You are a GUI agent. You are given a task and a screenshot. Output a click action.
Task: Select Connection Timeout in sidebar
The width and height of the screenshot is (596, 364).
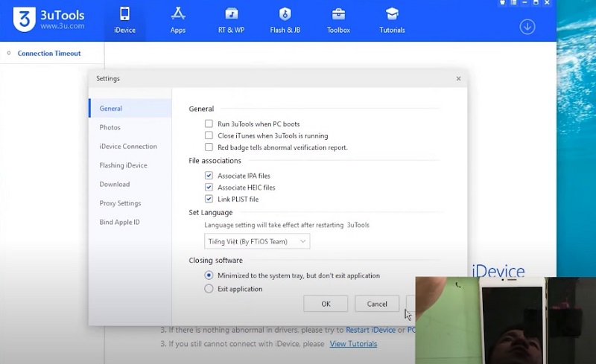pos(49,53)
